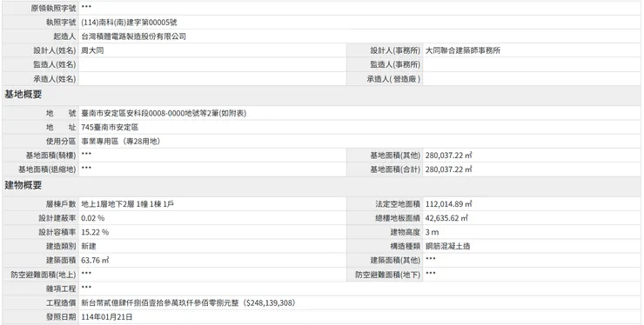The height and width of the screenshot is (325, 644).
Task: Select floor count 地上1層地下2層 1幢 1棟 1戶
Action: pyautogui.click(x=127, y=204)
